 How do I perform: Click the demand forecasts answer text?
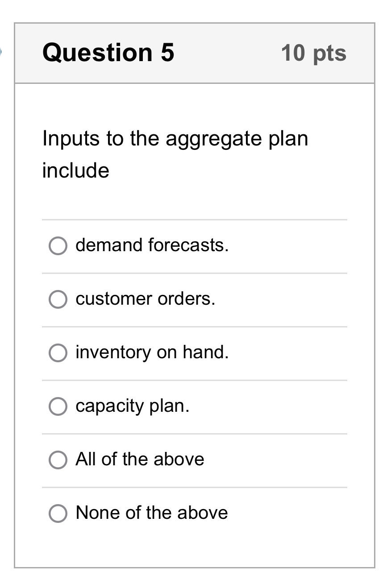152,245
